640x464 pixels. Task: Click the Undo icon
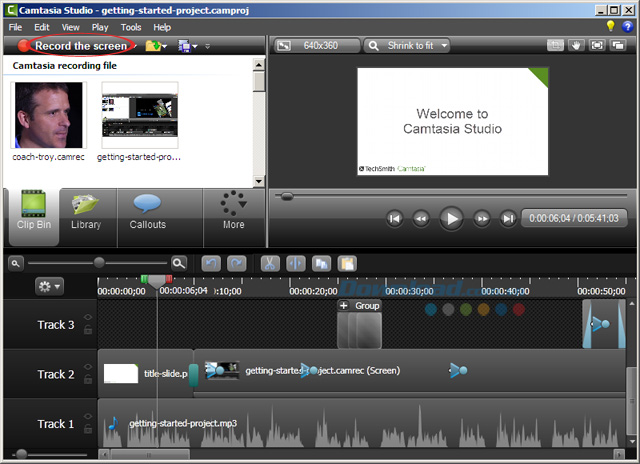(211, 264)
